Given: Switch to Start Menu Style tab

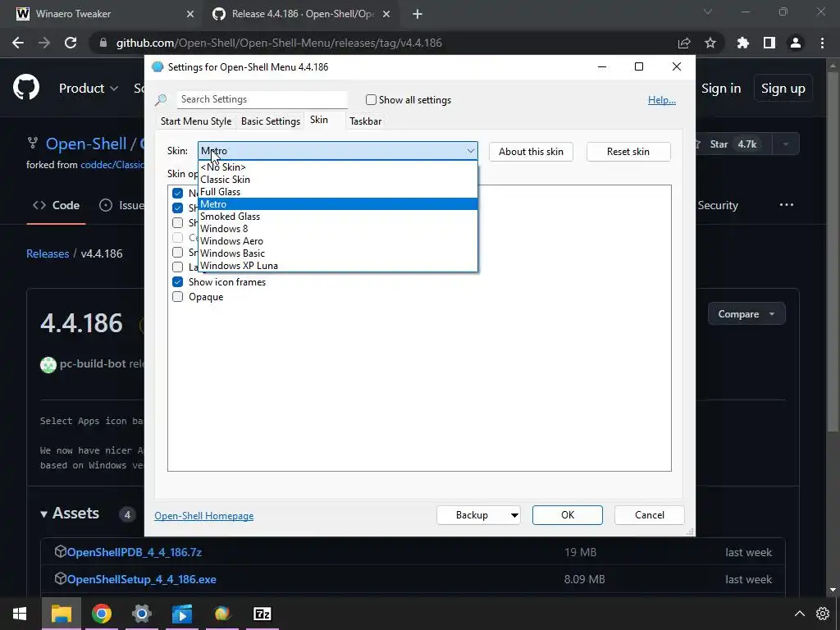Looking at the screenshot, I should [x=196, y=121].
